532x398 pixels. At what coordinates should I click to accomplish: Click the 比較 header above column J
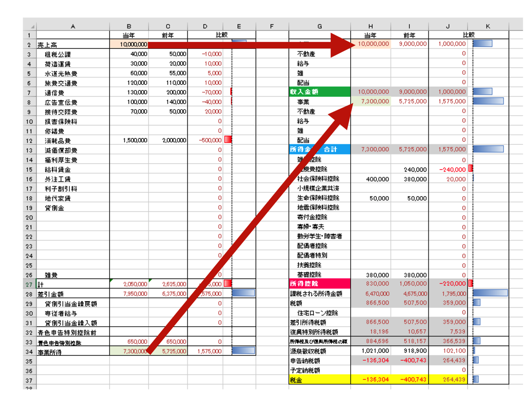click(469, 35)
